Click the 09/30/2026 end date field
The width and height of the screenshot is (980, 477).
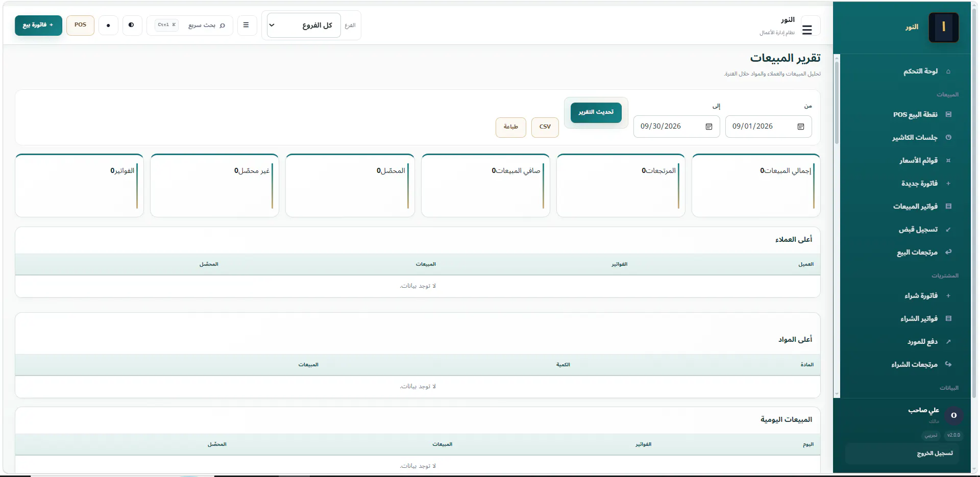point(677,127)
